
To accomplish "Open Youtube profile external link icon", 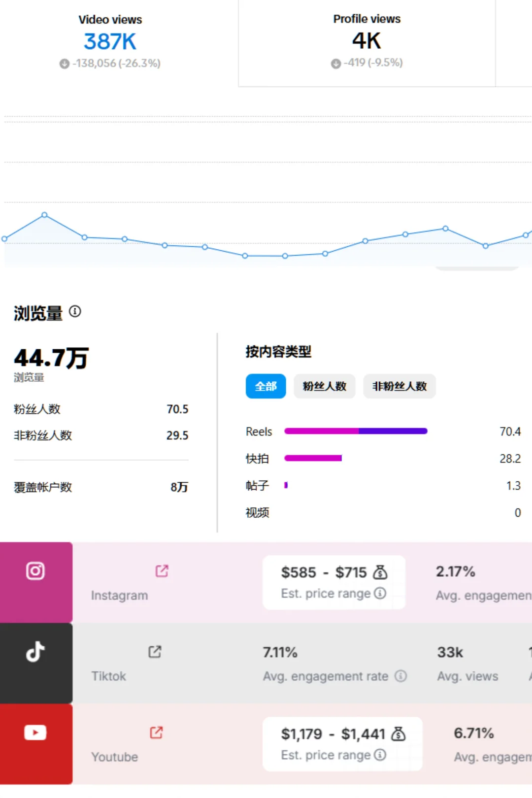I will point(156,732).
